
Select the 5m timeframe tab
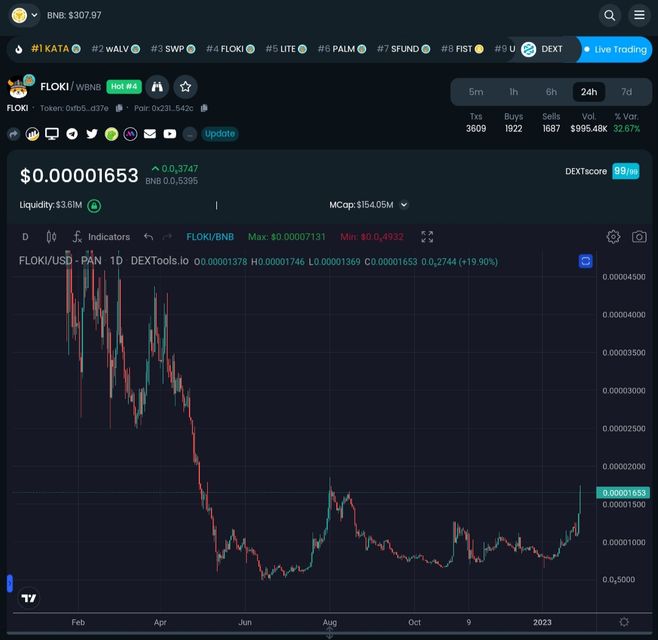[476, 92]
